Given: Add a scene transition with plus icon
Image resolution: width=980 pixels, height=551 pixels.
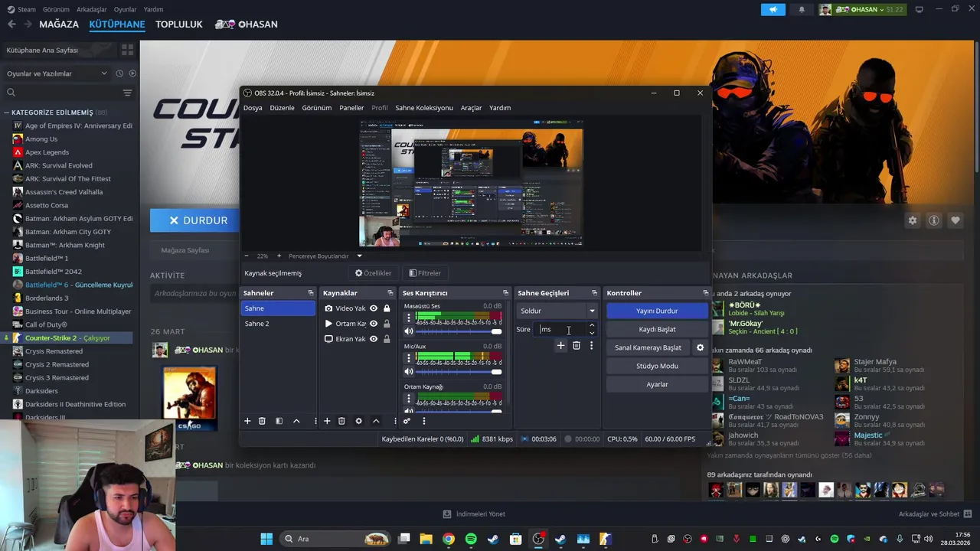Looking at the screenshot, I should click(560, 346).
